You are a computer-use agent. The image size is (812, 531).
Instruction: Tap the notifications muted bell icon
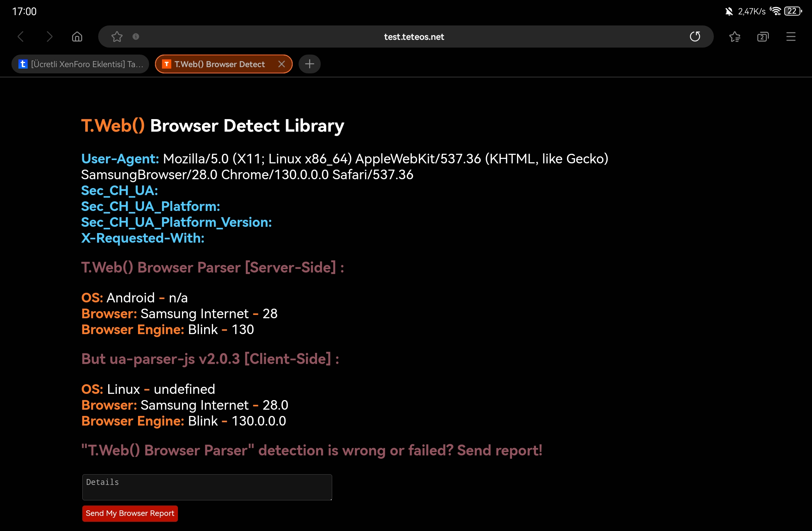(x=729, y=11)
